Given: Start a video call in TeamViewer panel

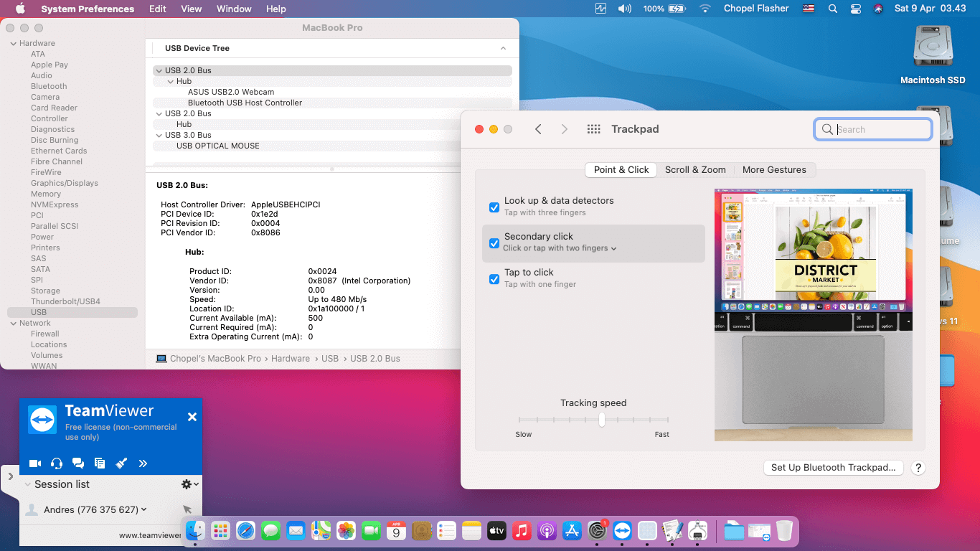Looking at the screenshot, I should [x=35, y=463].
